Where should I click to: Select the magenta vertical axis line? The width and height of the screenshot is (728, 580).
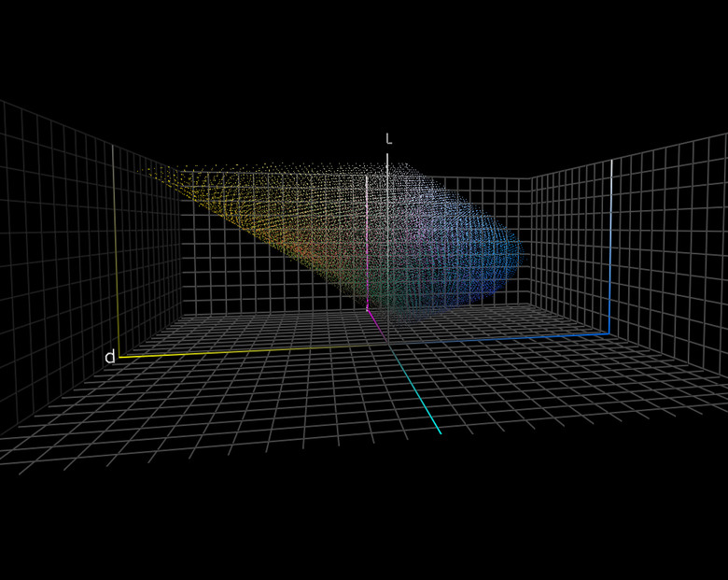click(x=367, y=243)
